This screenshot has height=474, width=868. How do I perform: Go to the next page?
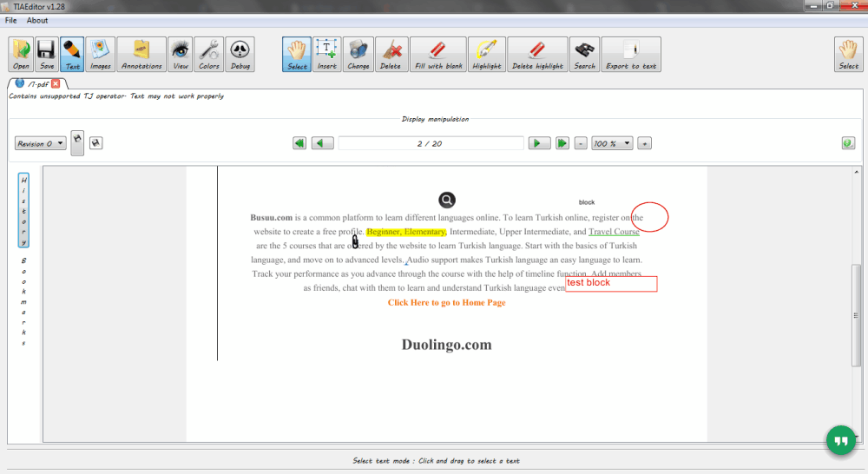tap(539, 143)
